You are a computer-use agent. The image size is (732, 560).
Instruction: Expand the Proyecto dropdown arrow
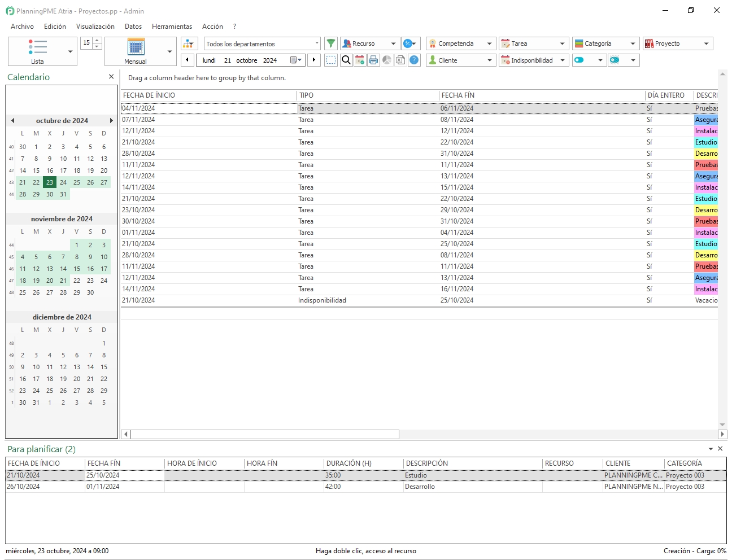(x=706, y=43)
